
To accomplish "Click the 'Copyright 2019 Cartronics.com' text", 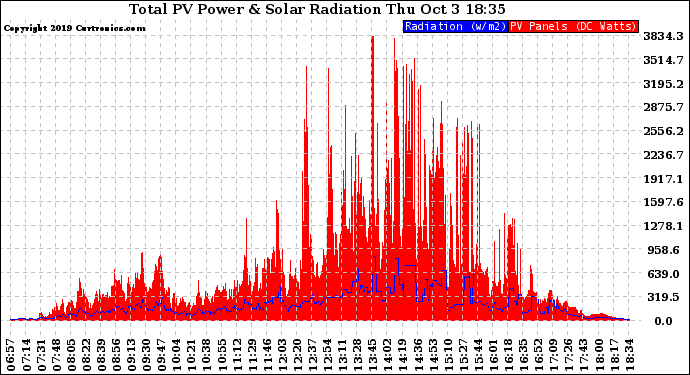I will (x=74, y=28).
